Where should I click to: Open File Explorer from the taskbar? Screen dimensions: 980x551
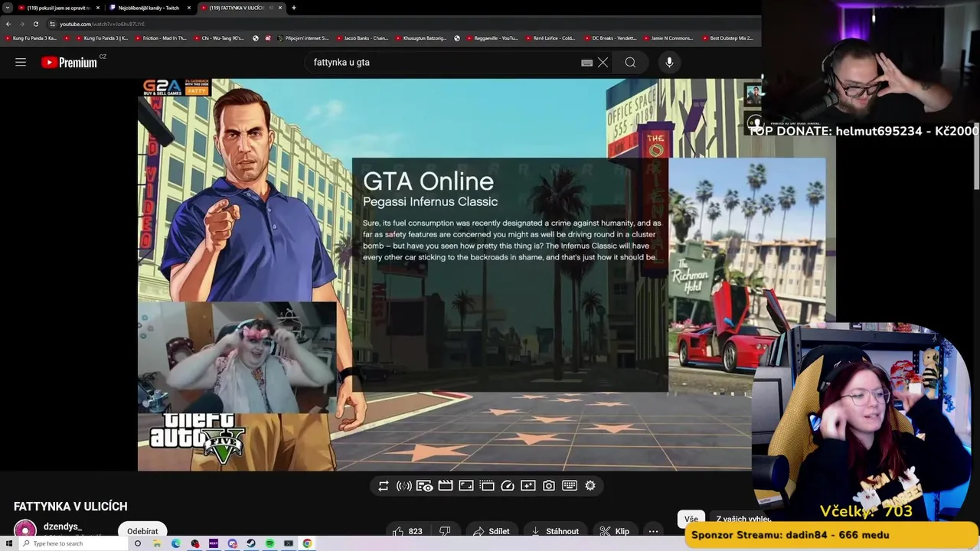[x=157, y=543]
